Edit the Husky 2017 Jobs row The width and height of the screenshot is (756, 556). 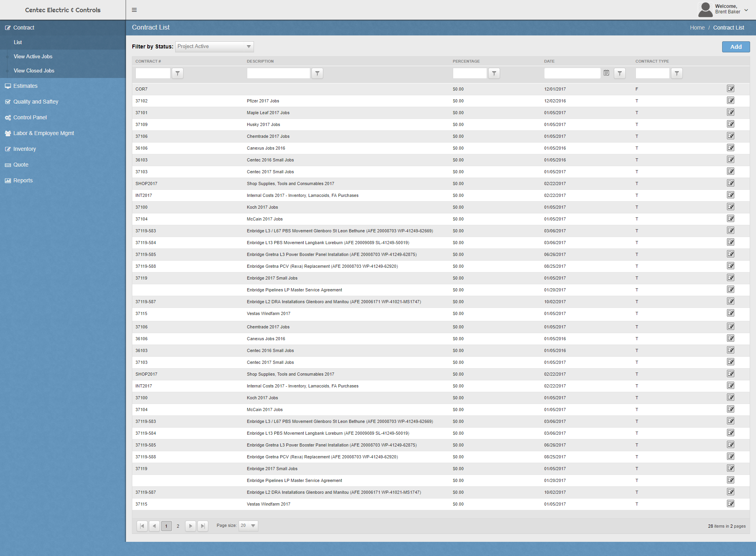tap(731, 124)
